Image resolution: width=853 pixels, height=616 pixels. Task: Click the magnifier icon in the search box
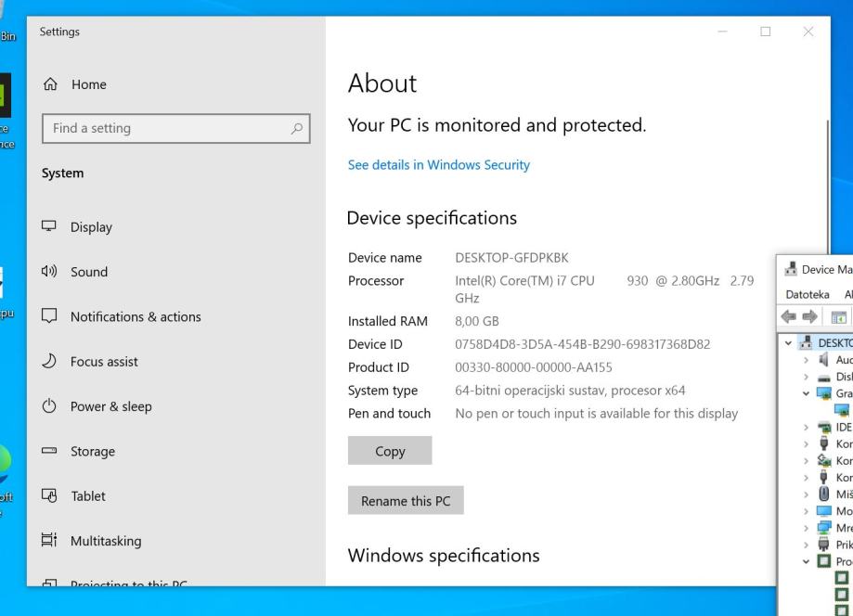pyautogui.click(x=295, y=129)
